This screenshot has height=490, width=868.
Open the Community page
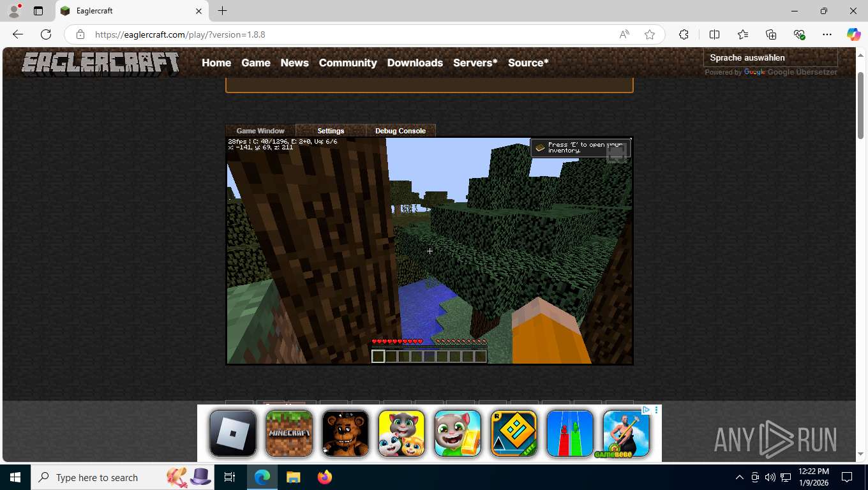pyautogui.click(x=348, y=63)
